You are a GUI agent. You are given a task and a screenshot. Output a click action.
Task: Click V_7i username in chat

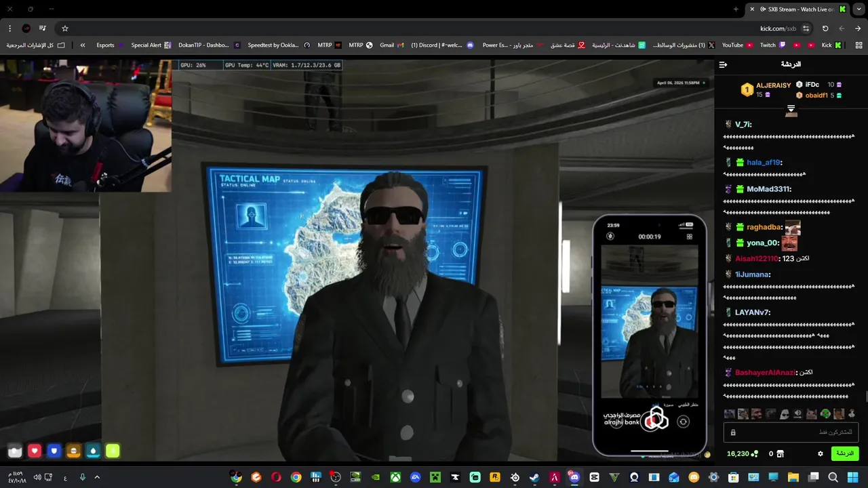[743, 125]
